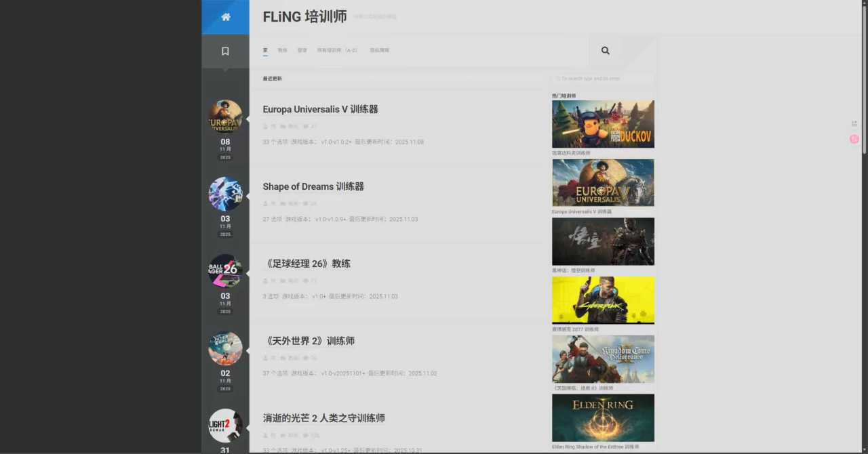Click the Europa Universalis V round avatar

point(225,117)
